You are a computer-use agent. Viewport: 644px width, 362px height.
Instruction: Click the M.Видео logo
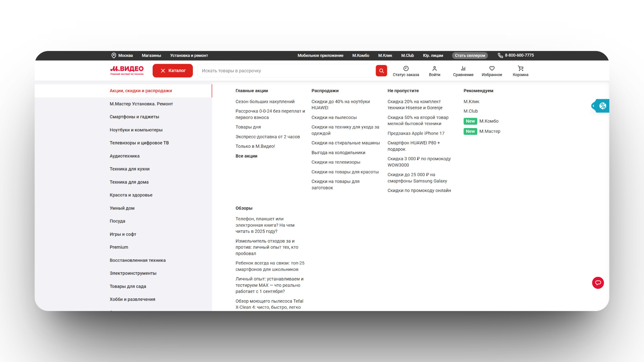pyautogui.click(x=127, y=70)
